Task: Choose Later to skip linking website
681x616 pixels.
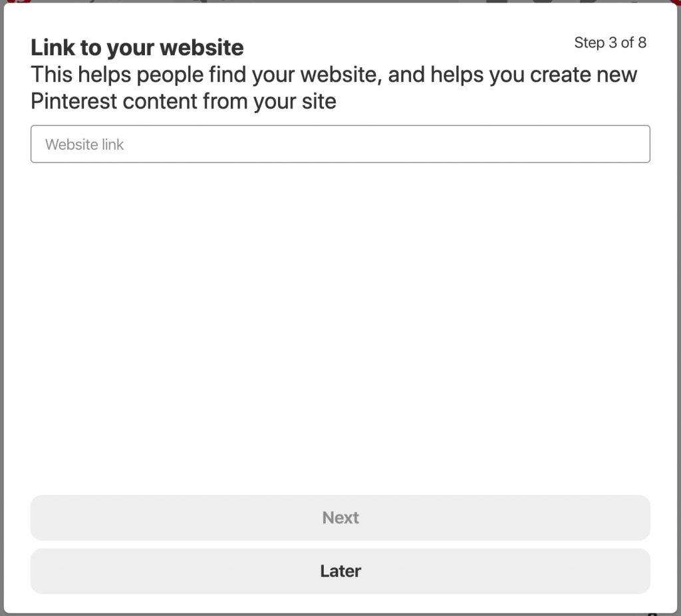Action: click(x=340, y=571)
